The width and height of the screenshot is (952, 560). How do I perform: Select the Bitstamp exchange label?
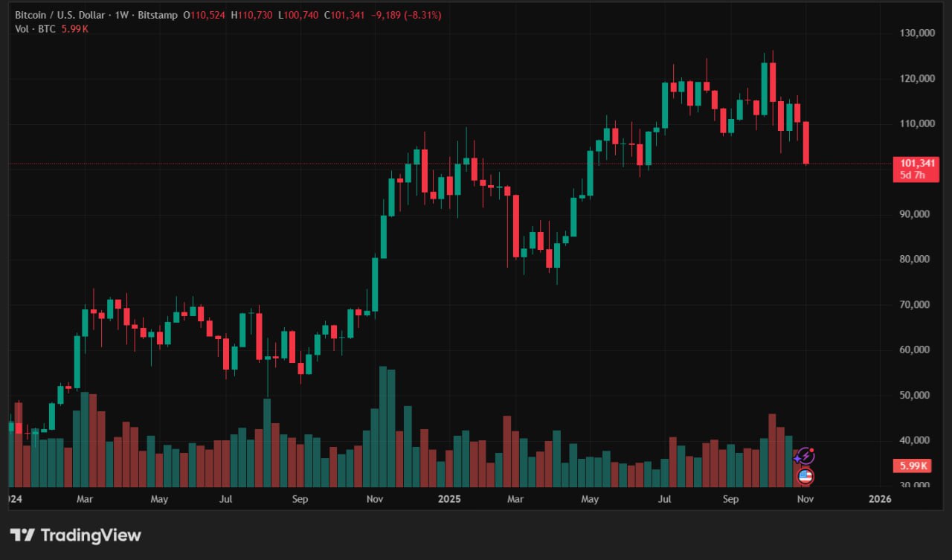click(154, 15)
